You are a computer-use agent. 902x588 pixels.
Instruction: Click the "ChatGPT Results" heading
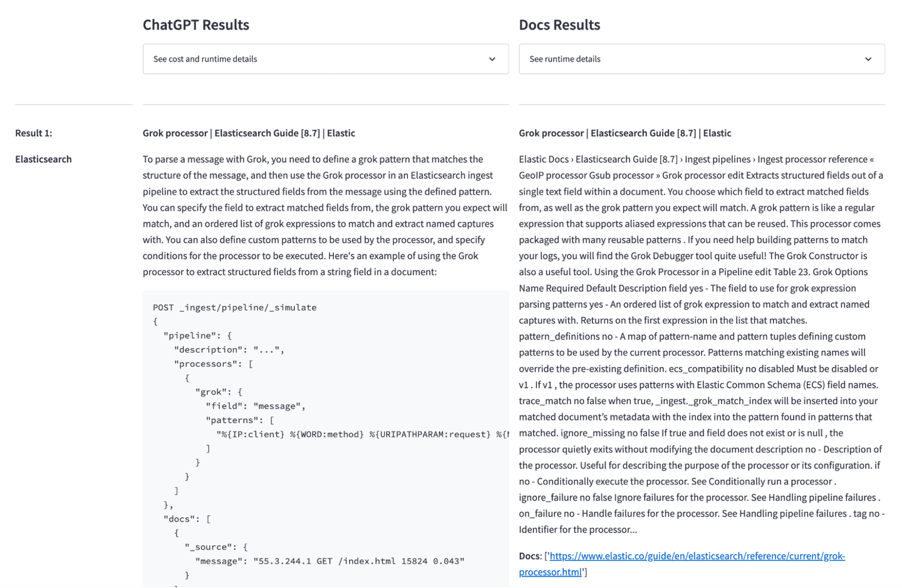click(195, 24)
